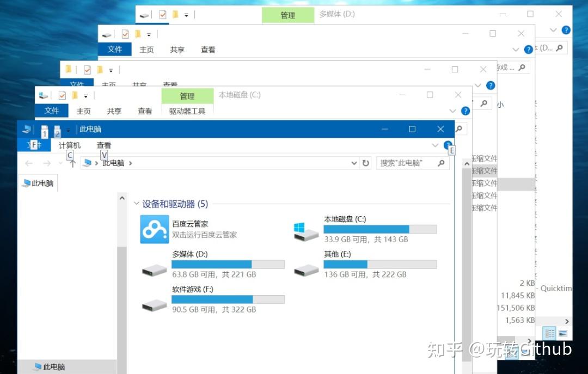Image resolution: width=588 pixels, height=374 pixels.
Task: Click the Help question-mark button
Action: click(x=448, y=145)
